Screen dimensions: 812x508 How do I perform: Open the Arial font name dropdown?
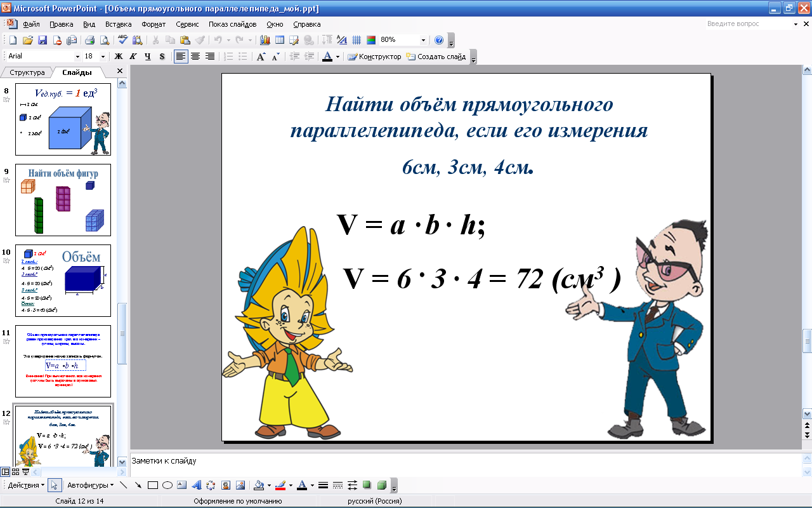tap(77, 57)
